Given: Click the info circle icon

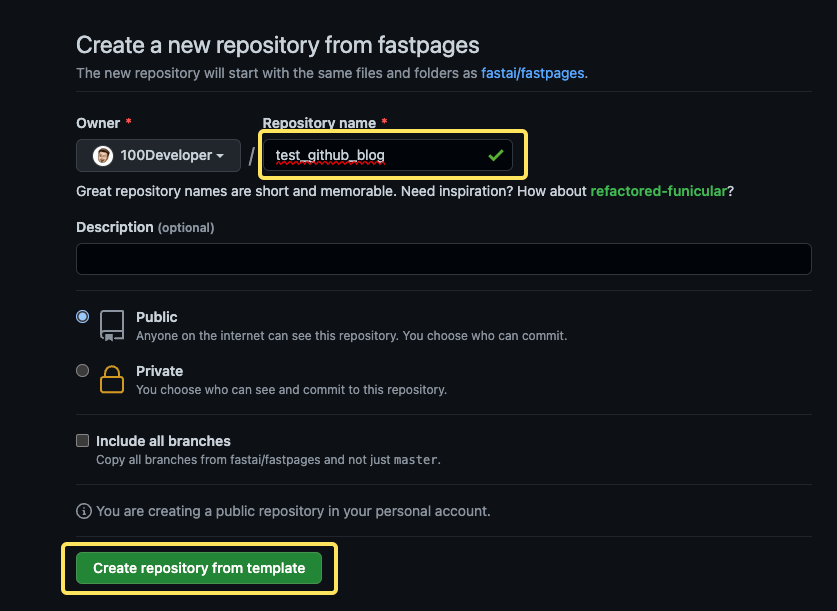Looking at the screenshot, I should 84,511.
